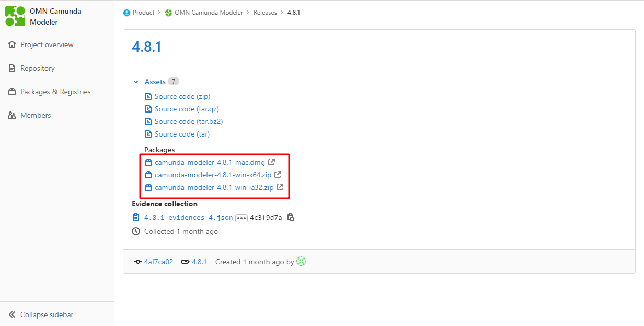This screenshot has width=644, height=326.
Task: Click the Repository file icon
Action: [12, 68]
